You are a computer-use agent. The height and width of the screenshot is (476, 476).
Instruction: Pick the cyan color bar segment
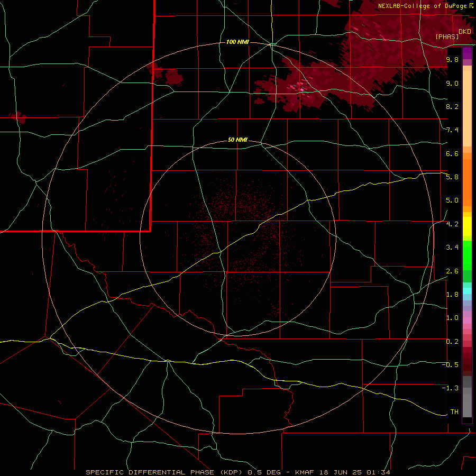(467, 291)
